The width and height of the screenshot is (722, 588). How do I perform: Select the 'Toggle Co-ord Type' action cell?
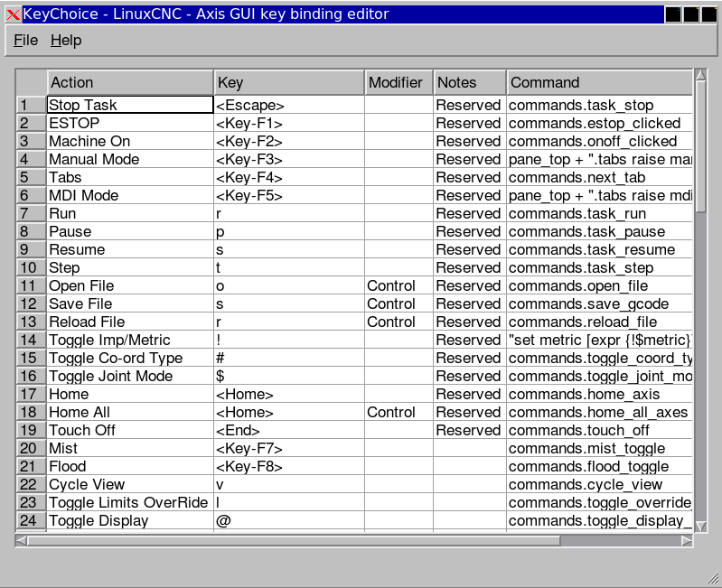130,358
